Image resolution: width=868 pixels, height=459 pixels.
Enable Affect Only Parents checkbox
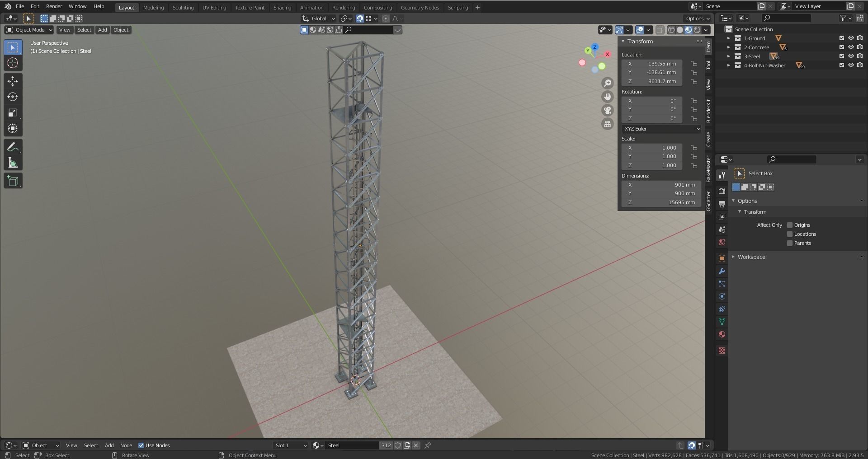click(790, 243)
